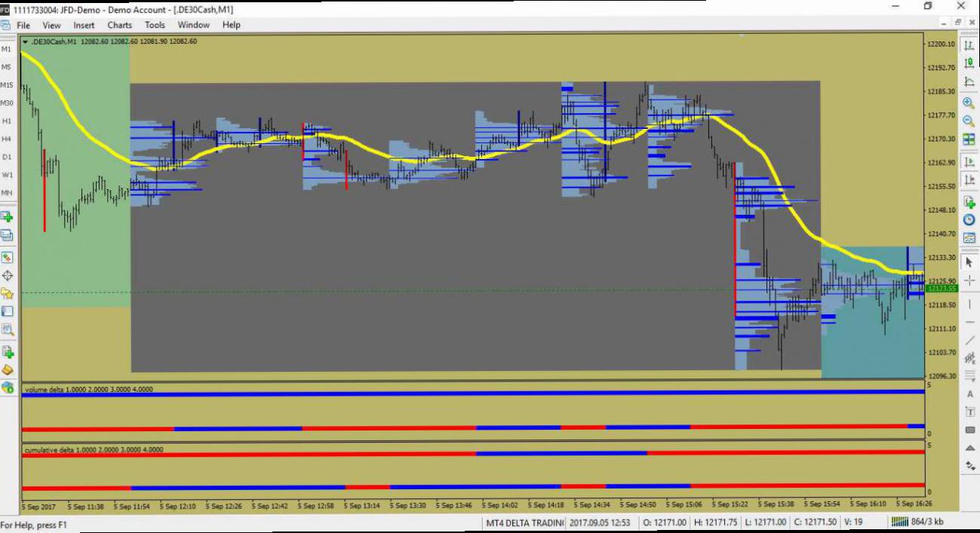Open a new chart using toolbar icon
The height and width of the screenshot is (533, 980).
[x=8, y=217]
